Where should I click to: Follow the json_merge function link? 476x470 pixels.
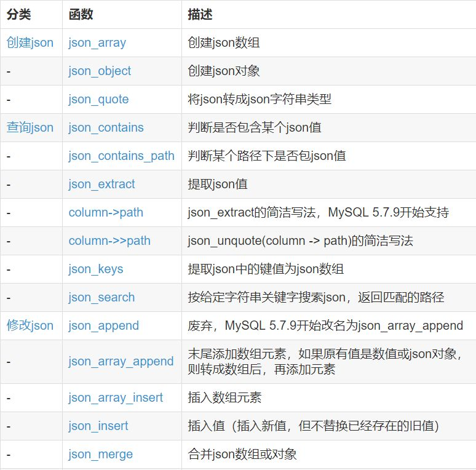pos(101,454)
